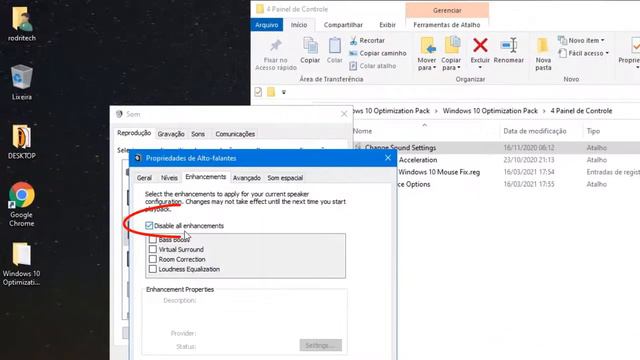Select the Change Sound Settings file row
Image resolution: width=640 pixels, height=360 pixels.
(496, 148)
